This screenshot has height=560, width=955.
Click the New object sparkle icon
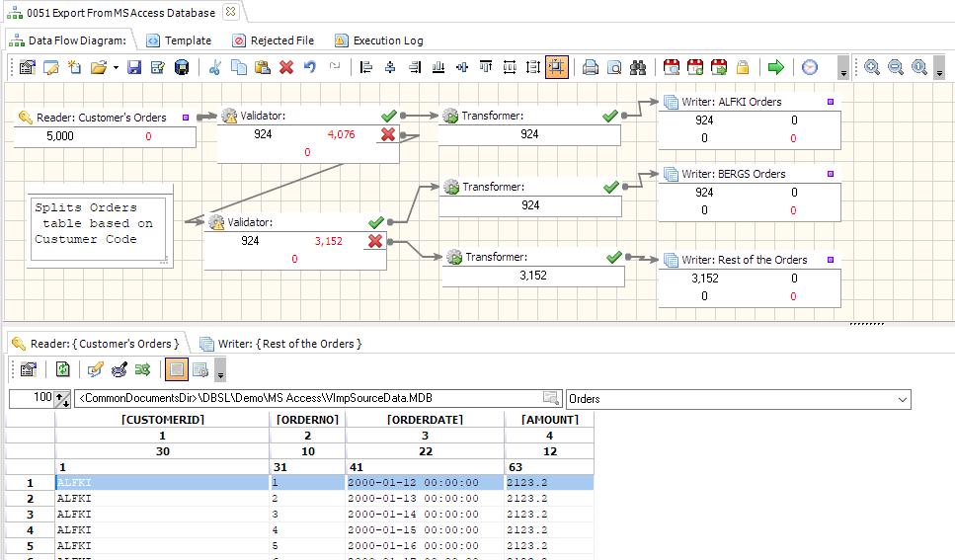(x=74, y=67)
